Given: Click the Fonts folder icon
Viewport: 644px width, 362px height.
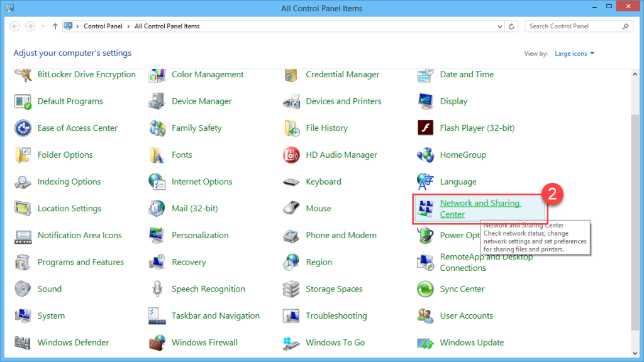Looking at the screenshot, I should coord(157,155).
